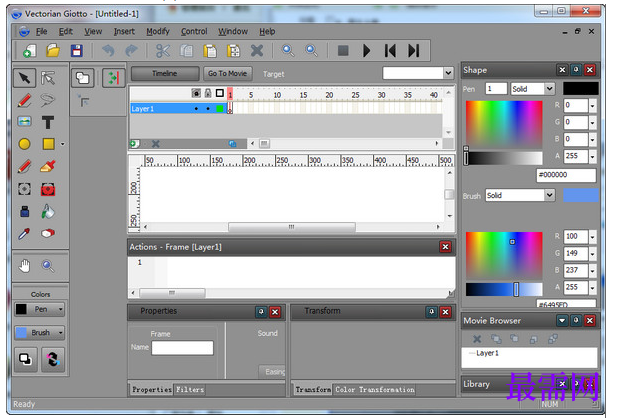Select the Zoom magnifier tool in toolbox

tap(48, 266)
